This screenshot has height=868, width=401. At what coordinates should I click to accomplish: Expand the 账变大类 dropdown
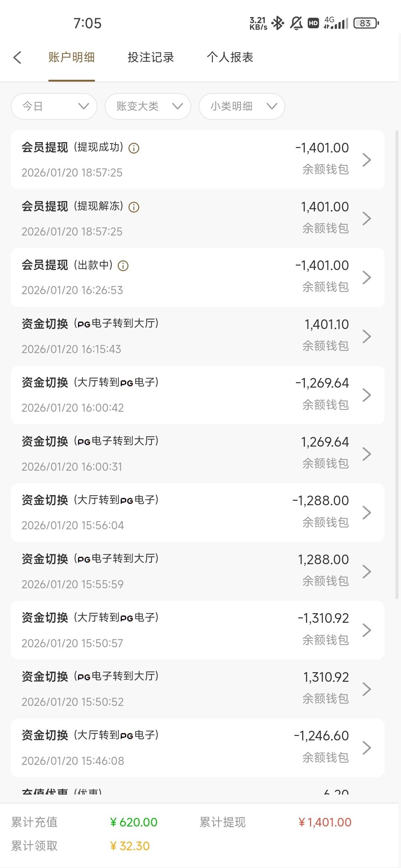[148, 106]
